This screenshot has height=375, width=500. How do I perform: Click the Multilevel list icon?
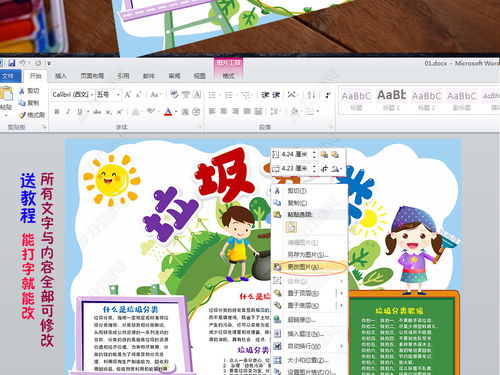tap(246, 95)
